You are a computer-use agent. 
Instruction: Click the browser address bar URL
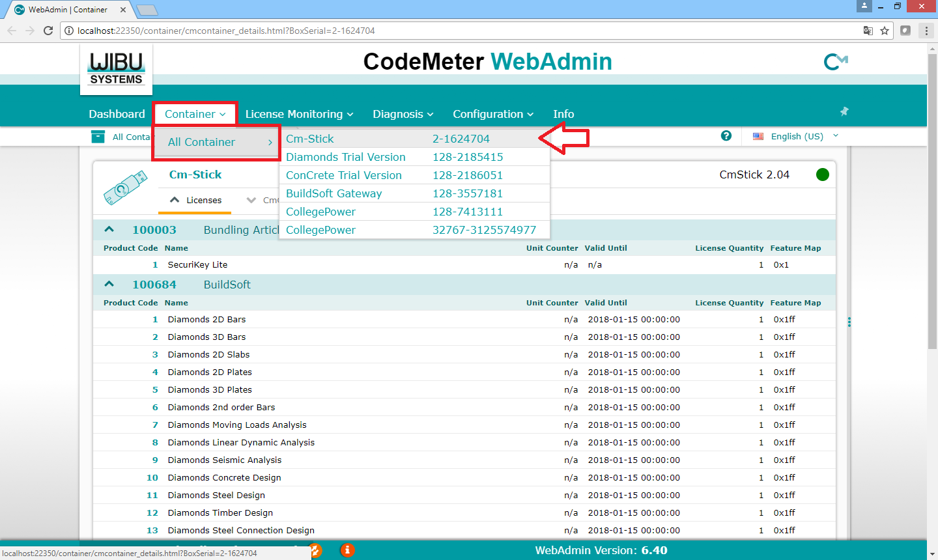[x=225, y=31]
